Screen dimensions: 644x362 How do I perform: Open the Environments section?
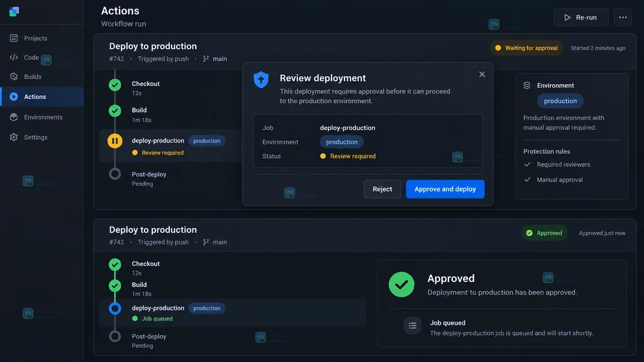pos(42,117)
